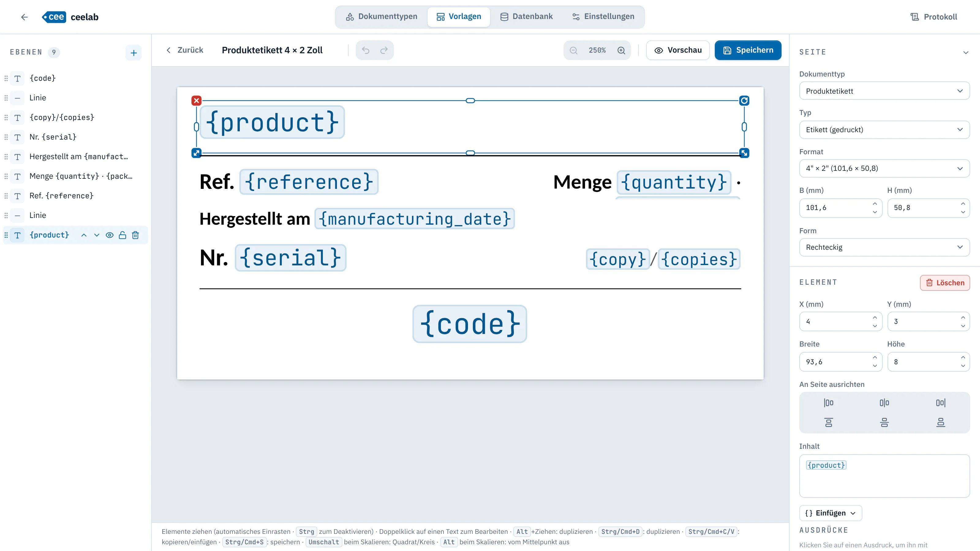This screenshot has width=980, height=551.
Task: Collapse the SEITE panel section
Action: point(966,52)
